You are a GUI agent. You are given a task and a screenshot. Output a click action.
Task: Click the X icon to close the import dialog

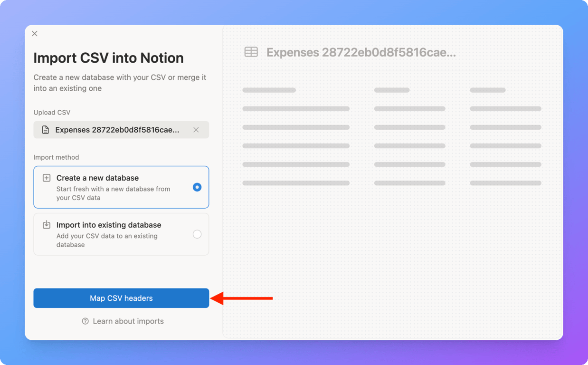coord(34,33)
